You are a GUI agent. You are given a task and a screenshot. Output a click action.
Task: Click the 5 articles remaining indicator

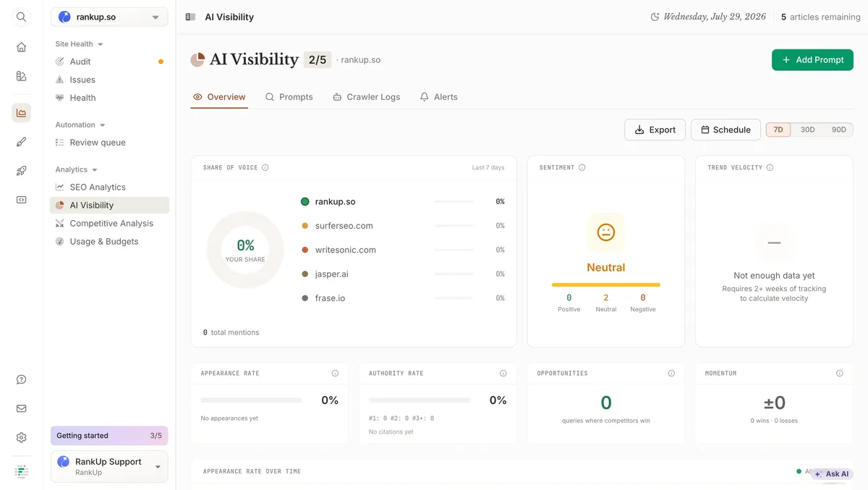(821, 17)
